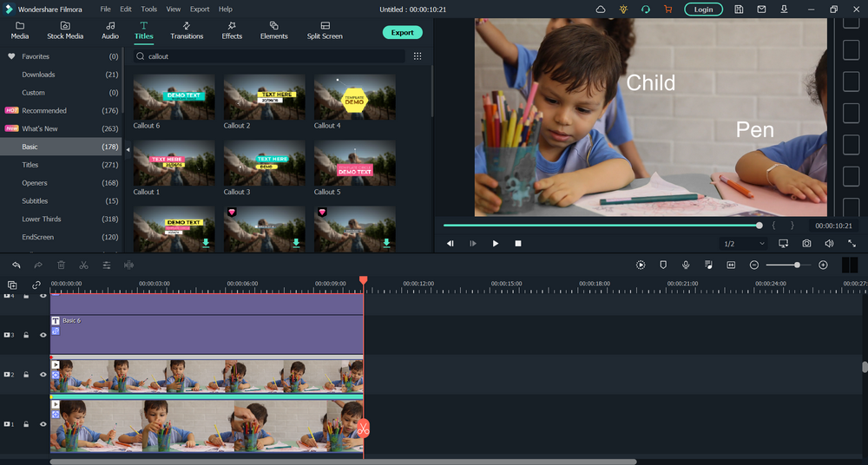Click the delete trash icon
868x465 pixels.
pos(62,265)
